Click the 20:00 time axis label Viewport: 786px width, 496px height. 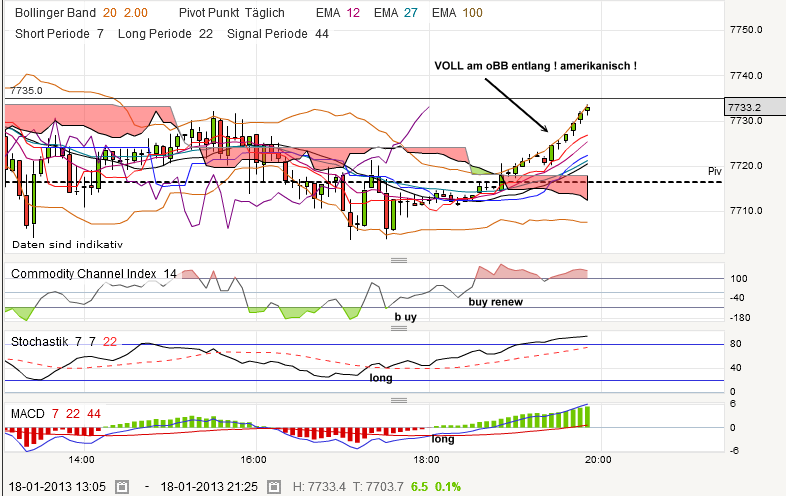598,460
